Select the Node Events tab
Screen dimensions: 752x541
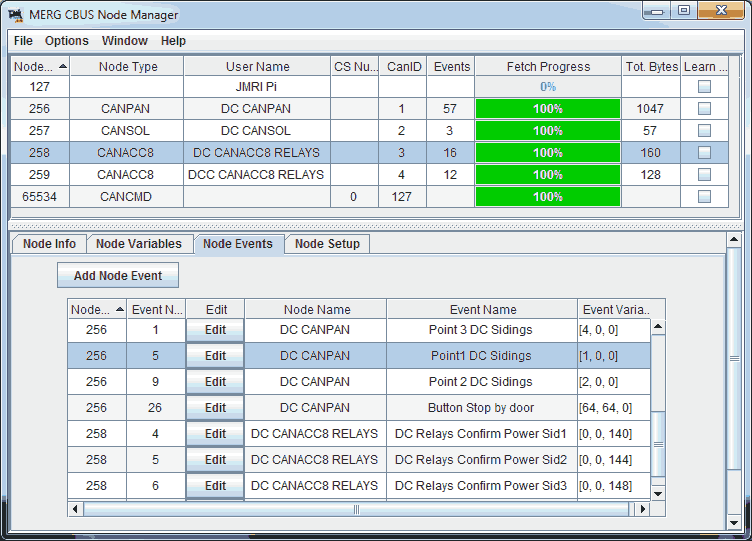tap(238, 244)
